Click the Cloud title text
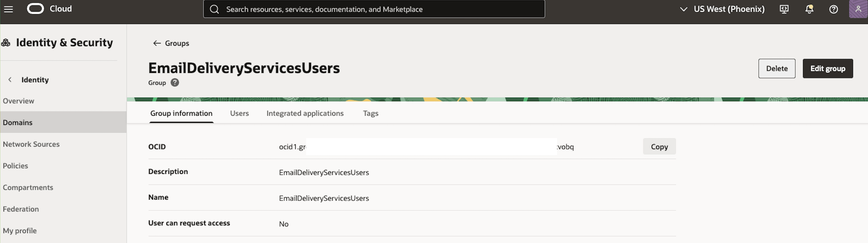The height and width of the screenshot is (243, 868). (61, 9)
